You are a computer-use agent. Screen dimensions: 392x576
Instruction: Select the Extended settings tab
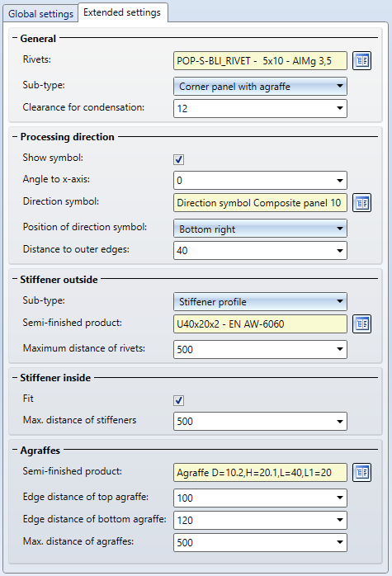(x=122, y=12)
